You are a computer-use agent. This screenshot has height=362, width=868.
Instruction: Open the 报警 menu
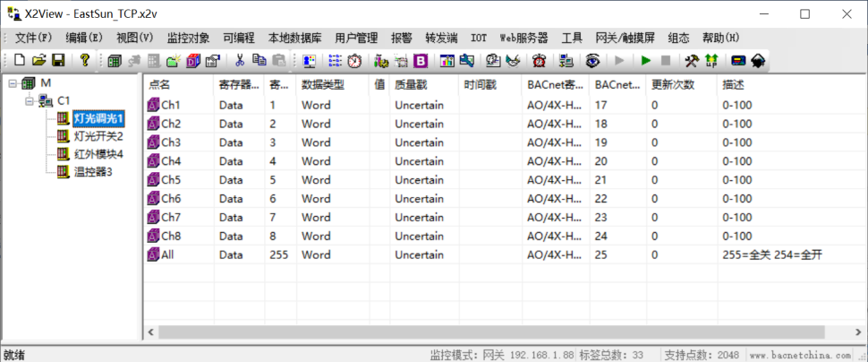(402, 39)
